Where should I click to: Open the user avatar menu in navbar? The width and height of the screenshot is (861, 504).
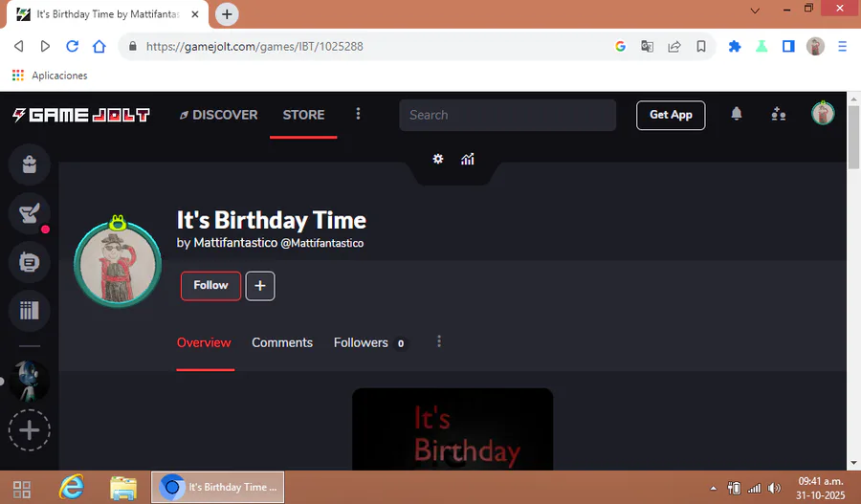click(x=823, y=114)
